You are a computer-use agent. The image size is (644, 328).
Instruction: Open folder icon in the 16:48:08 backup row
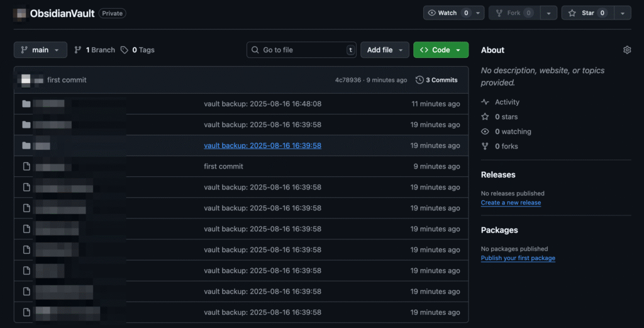point(26,104)
